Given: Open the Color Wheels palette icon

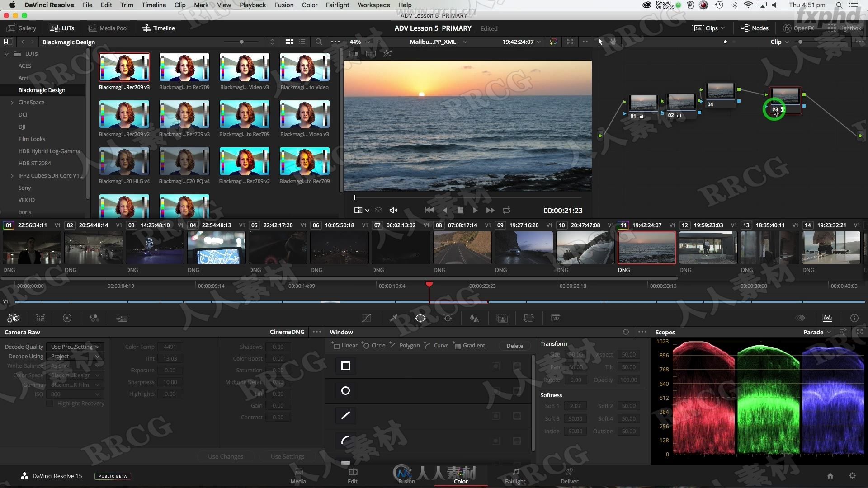Looking at the screenshot, I should (67, 318).
